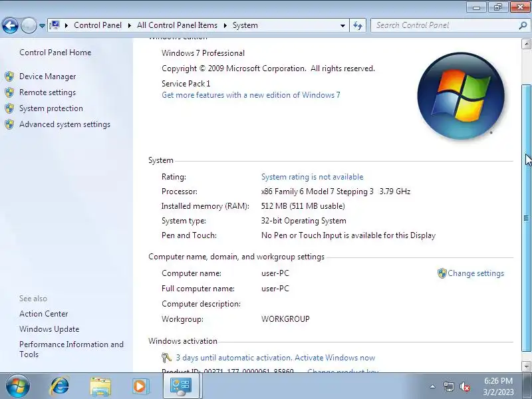Open Advanced system settings

click(x=65, y=124)
